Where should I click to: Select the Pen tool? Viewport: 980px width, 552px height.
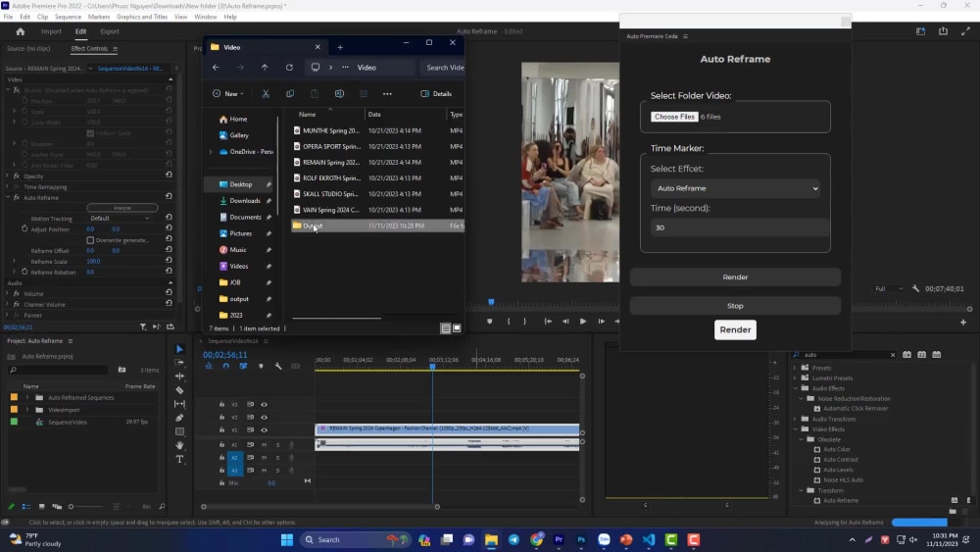click(180, 418)
